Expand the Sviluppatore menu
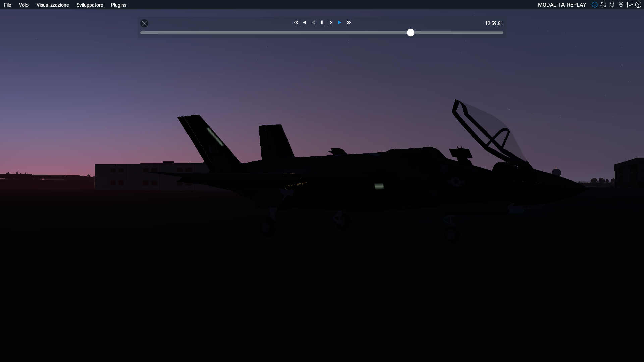This screenshot has width=644, height=362. pyautogui.click(x=90, y=5)
